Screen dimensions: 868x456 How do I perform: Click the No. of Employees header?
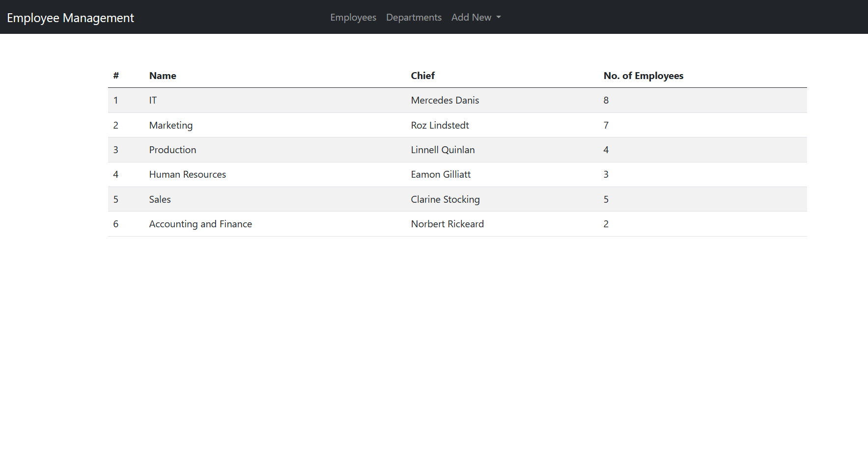644,76
